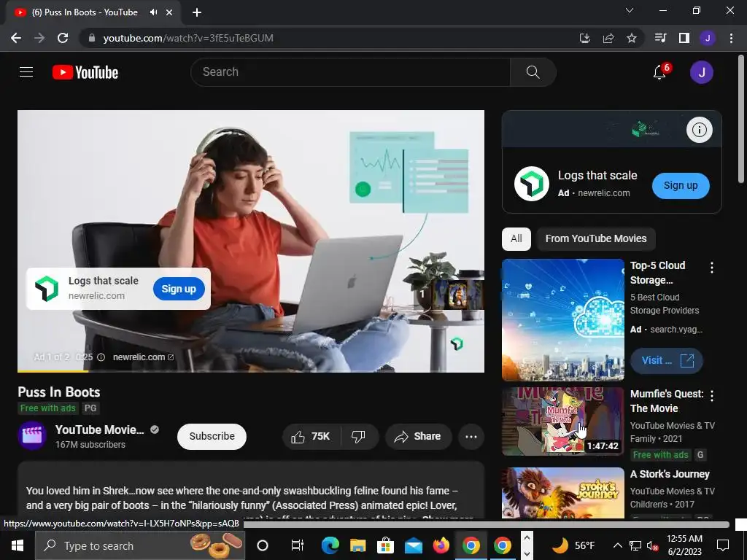The height and width of the screenshot is (560, 747).
Task: Click the browser address bar URL
Action: tap(188, 38)
